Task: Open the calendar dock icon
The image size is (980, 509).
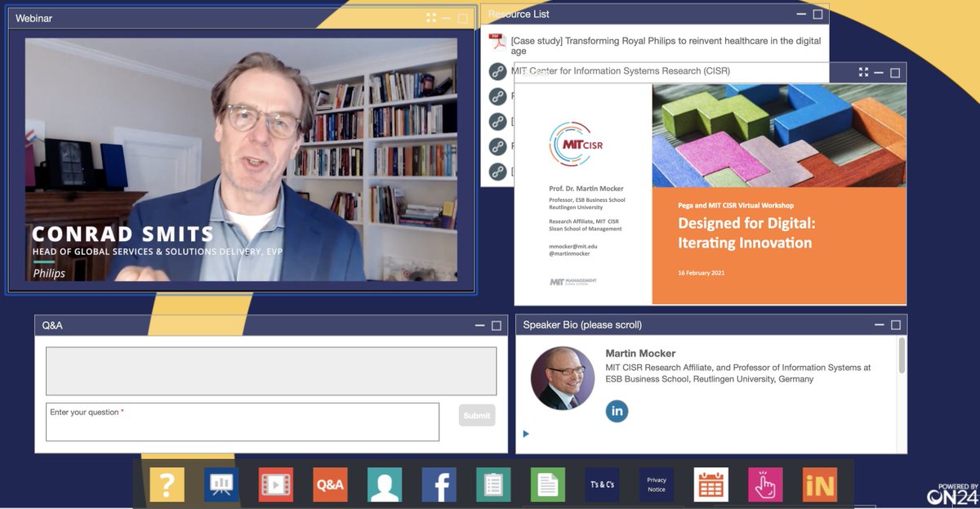Action: pyautogui.click(x=711, y=484)
